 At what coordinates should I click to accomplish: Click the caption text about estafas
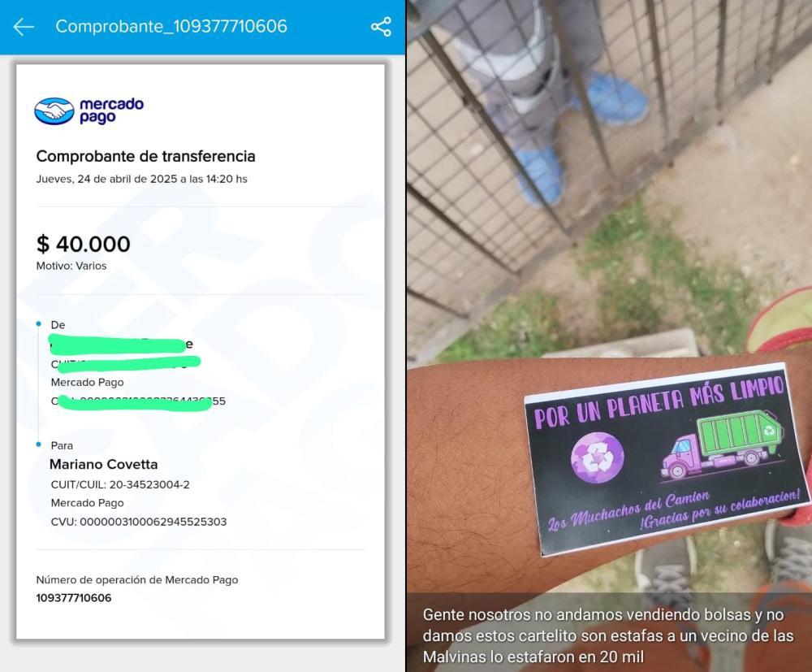pyautogui.click(x=608, y=635)
